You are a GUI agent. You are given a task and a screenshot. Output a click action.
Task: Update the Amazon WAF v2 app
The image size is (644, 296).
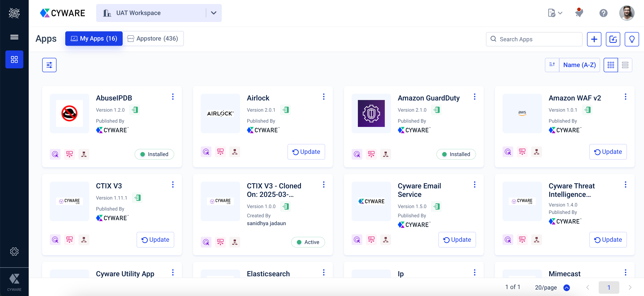[x=608, y=152]
